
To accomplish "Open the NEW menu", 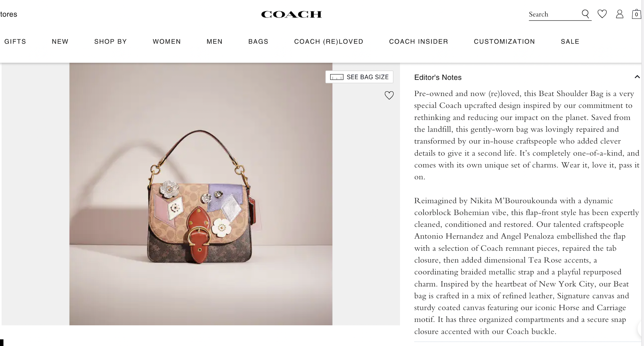I will [x=60, y=41].
